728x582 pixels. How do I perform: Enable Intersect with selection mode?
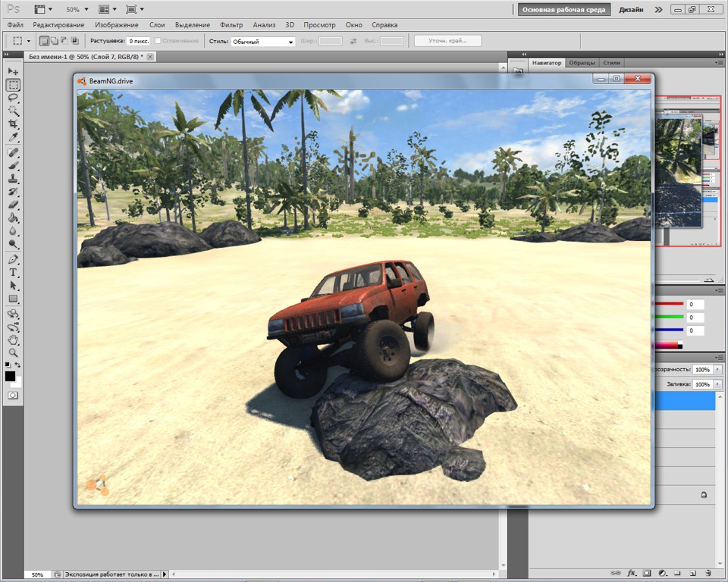[x=74, y=41]
